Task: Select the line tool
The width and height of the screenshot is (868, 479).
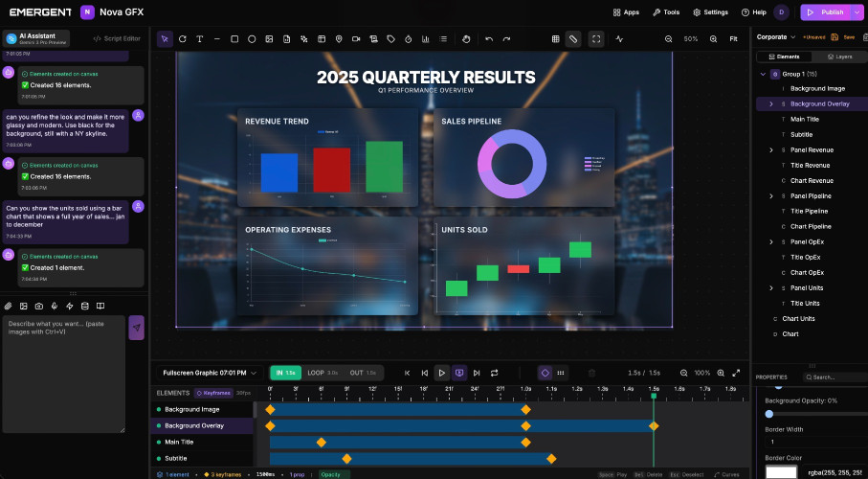Action: (x=217, y=39)
